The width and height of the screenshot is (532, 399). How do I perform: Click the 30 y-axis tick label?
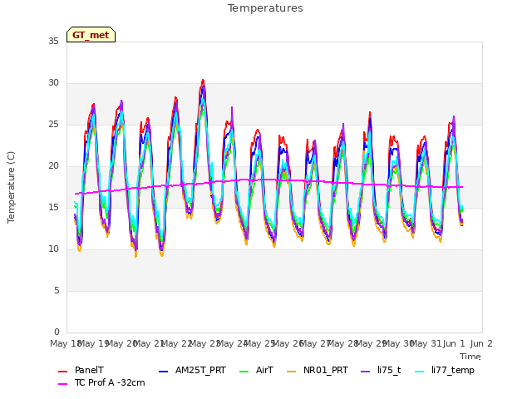(53, 83)
